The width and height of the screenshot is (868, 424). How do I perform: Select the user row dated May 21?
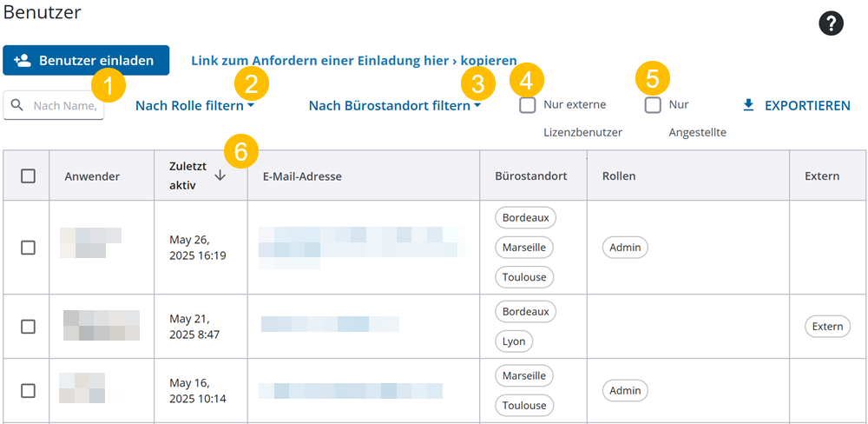pyautogui.click(x=28, y=327)
